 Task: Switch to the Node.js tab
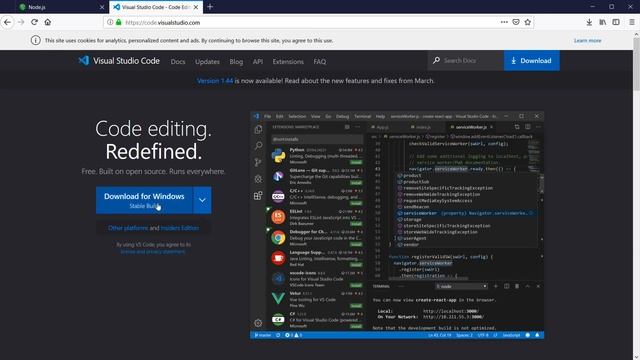tap(61, 7)
